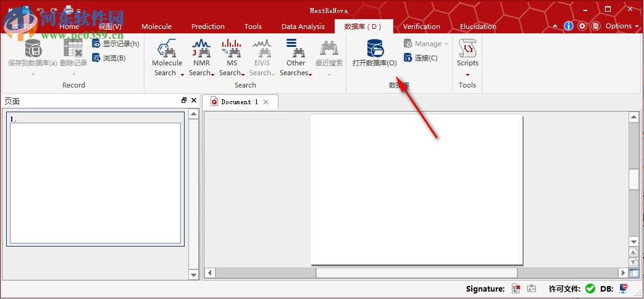
Task: Switch to the Prediction tab
Action: (x=208, y=27)
